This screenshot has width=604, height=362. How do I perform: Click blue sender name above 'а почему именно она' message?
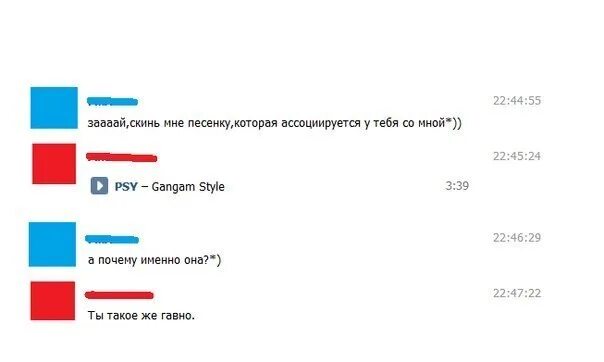(x=112, y=240)
